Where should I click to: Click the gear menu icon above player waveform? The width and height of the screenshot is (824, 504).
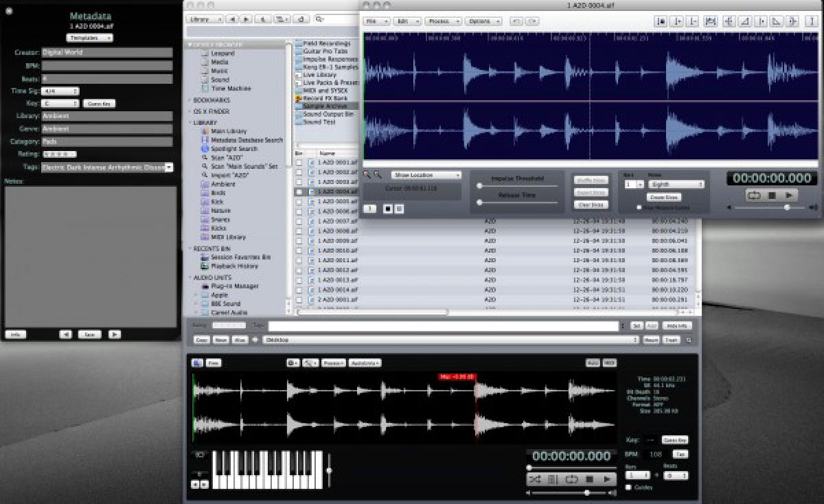tap(293, 363)
